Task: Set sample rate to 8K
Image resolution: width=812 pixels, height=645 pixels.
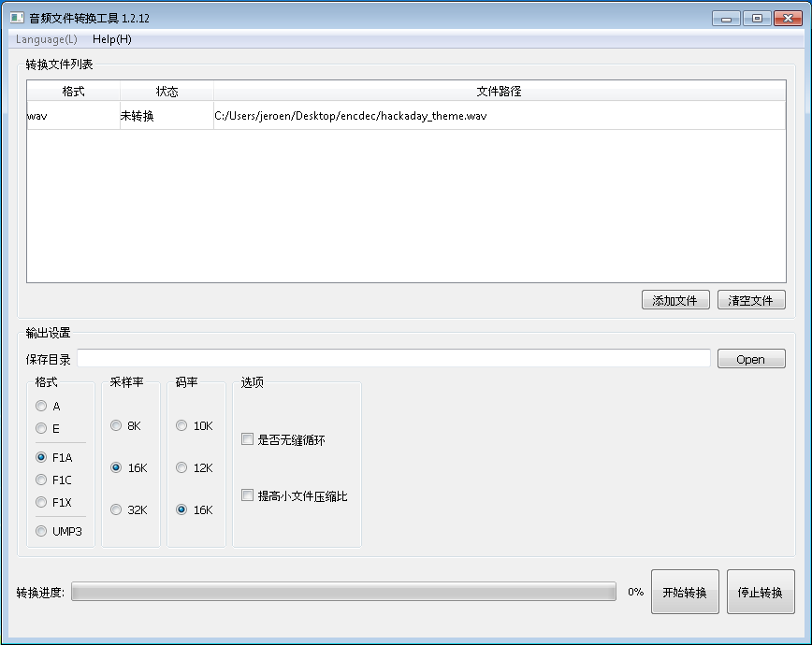Action: point(116,426)
